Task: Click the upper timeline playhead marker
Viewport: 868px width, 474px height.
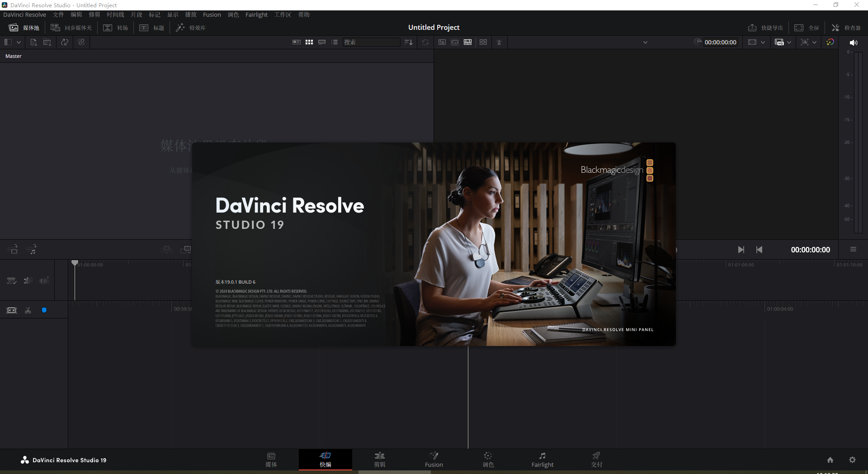Action: click(75, 263)
